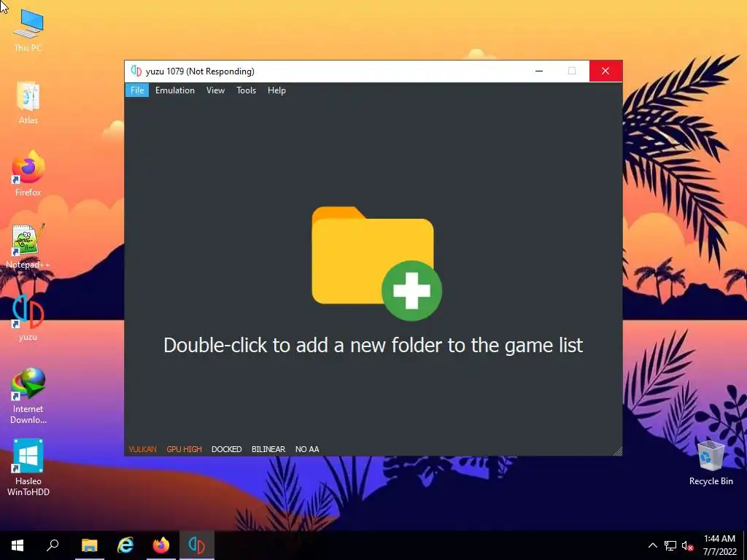
Task: Open the Tools menu
Action: click(247, 90)
